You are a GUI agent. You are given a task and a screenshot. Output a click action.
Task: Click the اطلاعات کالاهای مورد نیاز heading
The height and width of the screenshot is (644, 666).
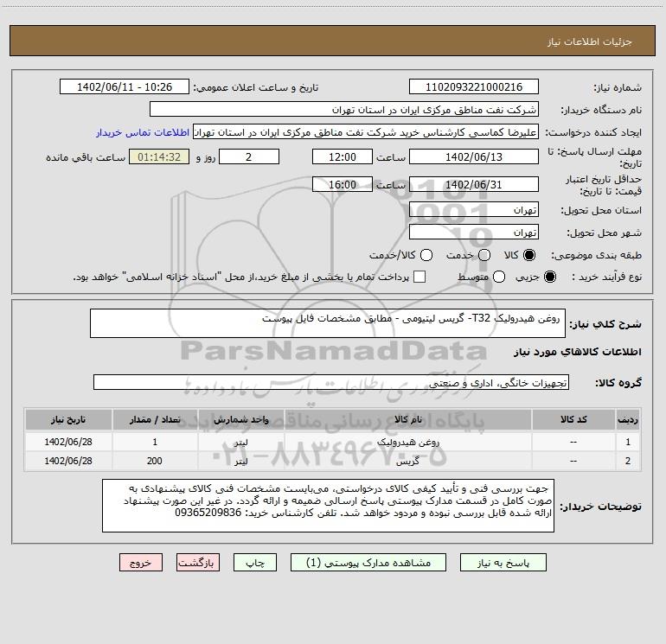tap(578, 352)
